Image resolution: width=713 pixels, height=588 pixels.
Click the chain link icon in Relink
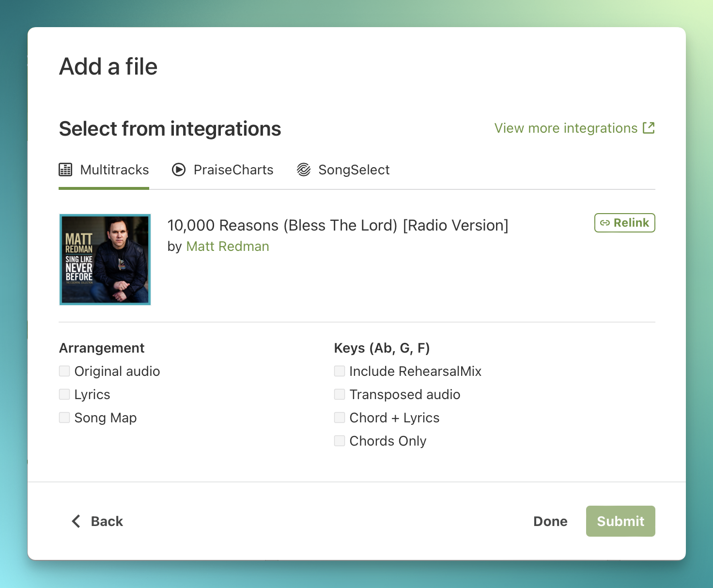(x=605, y=223)
